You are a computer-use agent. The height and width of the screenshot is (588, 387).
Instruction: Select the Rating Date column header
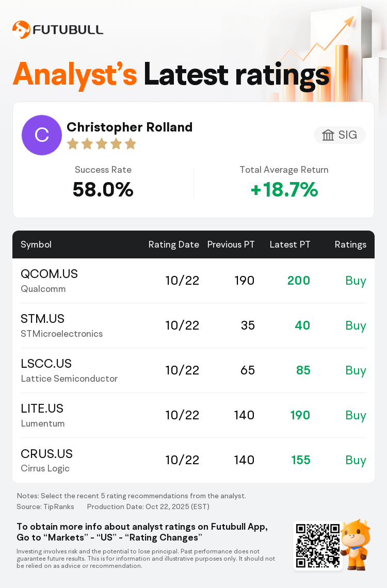pos(173,244)
